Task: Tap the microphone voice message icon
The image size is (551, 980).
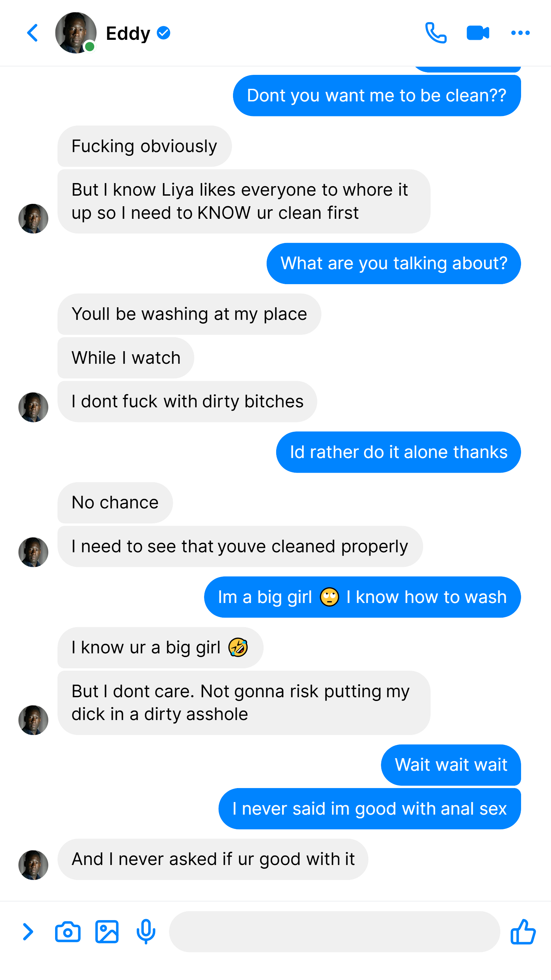Action: (x=146, y=932)
